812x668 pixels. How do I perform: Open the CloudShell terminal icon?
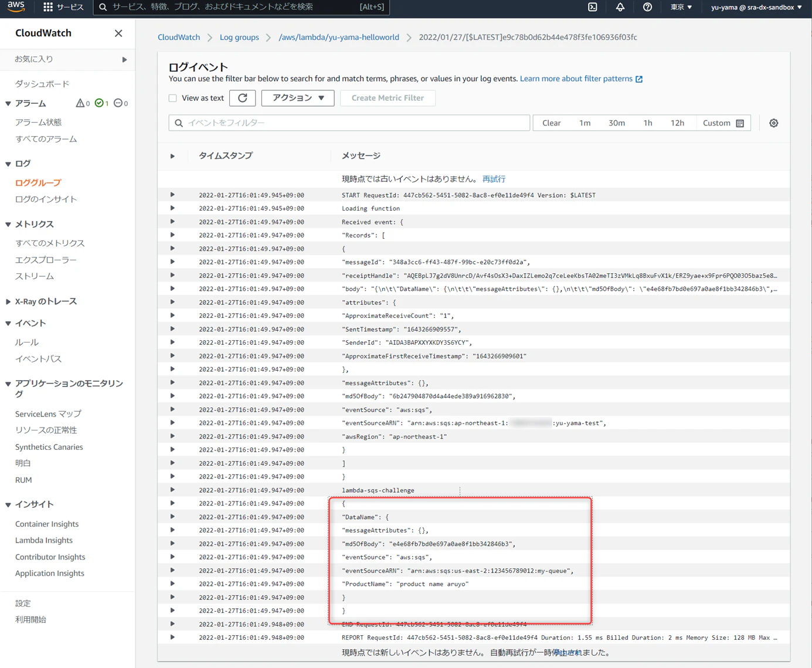click(x=593, y=7)
